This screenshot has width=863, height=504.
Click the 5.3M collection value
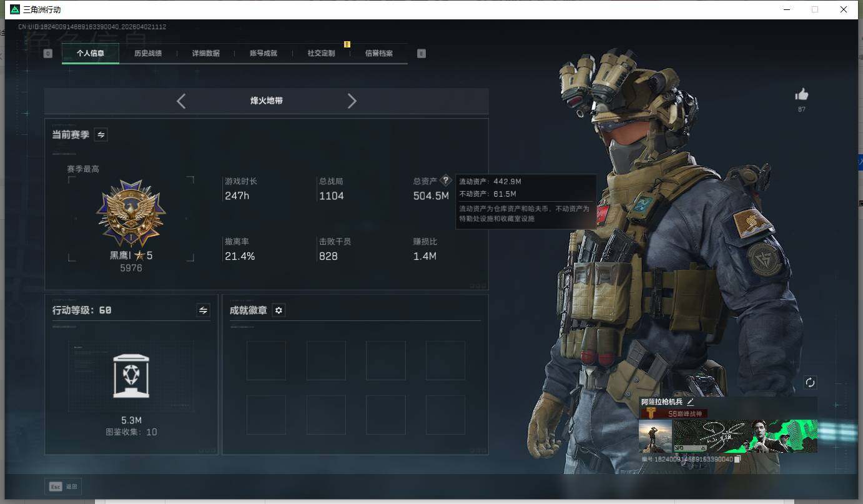click(x=131, y=420)
